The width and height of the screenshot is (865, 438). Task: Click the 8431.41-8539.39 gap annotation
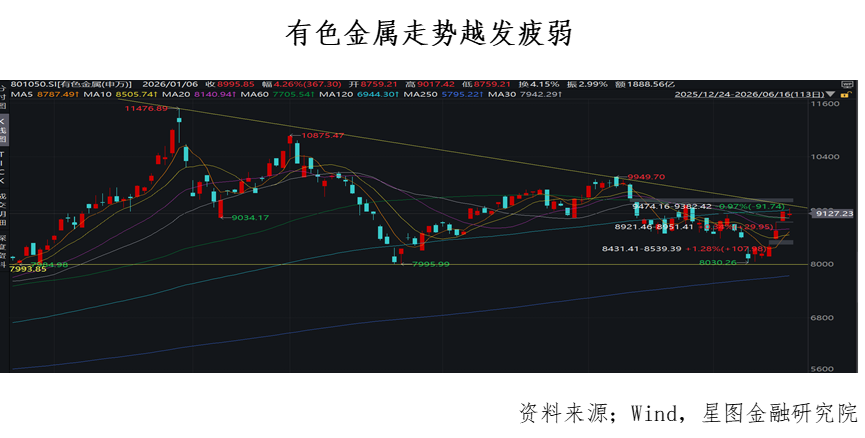pyautogui.click(x=642, y=249)
